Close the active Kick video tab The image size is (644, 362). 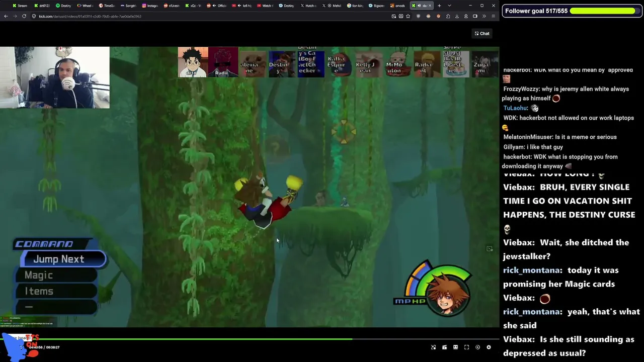(430, 6)
